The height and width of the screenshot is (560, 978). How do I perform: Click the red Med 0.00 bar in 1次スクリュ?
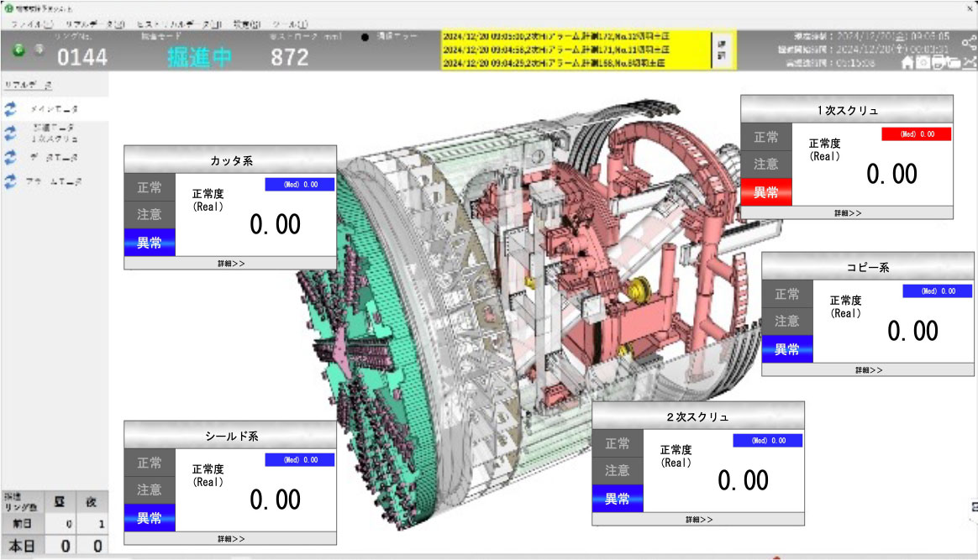[x=916, y=134]
